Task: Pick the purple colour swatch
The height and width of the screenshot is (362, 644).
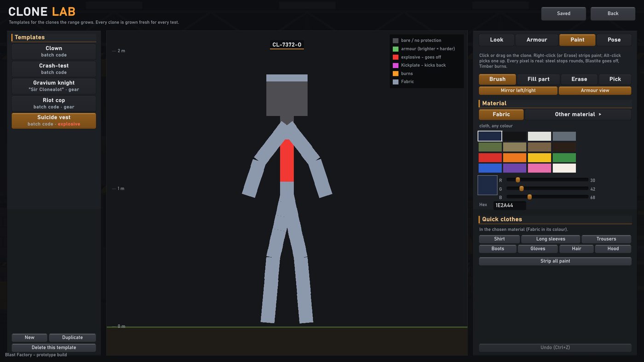Action: (x=515, y=168)
